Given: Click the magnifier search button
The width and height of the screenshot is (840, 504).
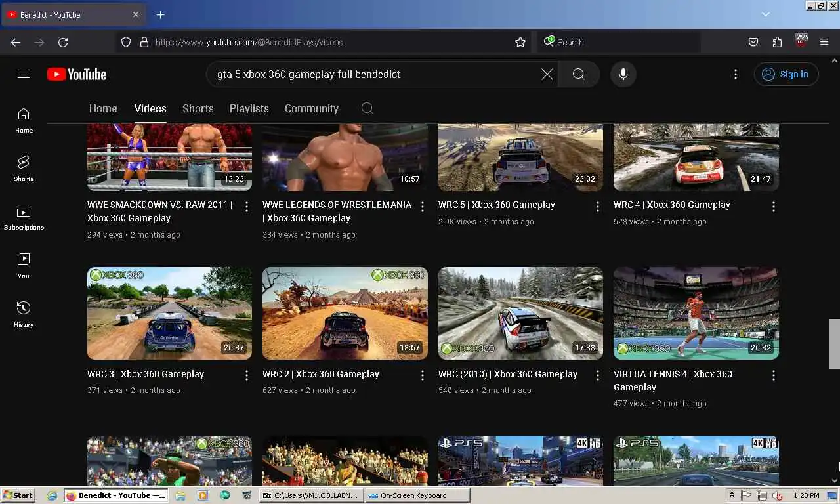Looking at the screenshot, I should (578, 74).
